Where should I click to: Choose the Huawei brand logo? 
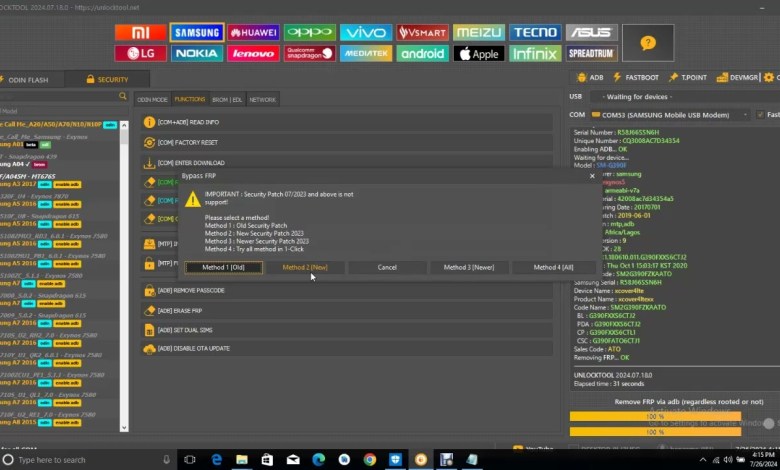point(253,32)
